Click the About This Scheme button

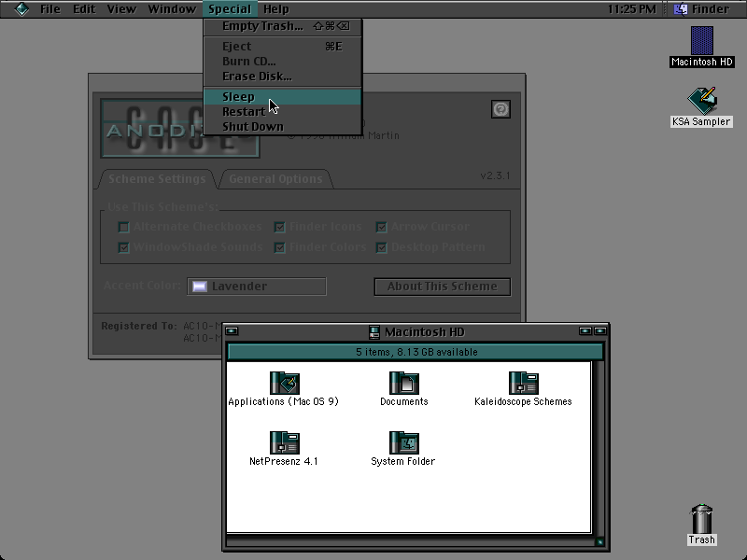tap(442, 287)
